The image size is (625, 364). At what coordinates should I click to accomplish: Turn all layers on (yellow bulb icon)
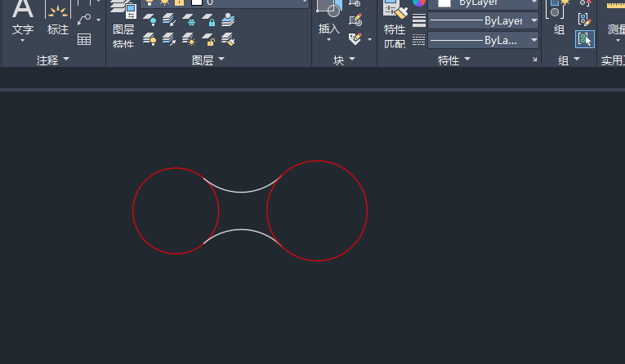tap(150, 39)
